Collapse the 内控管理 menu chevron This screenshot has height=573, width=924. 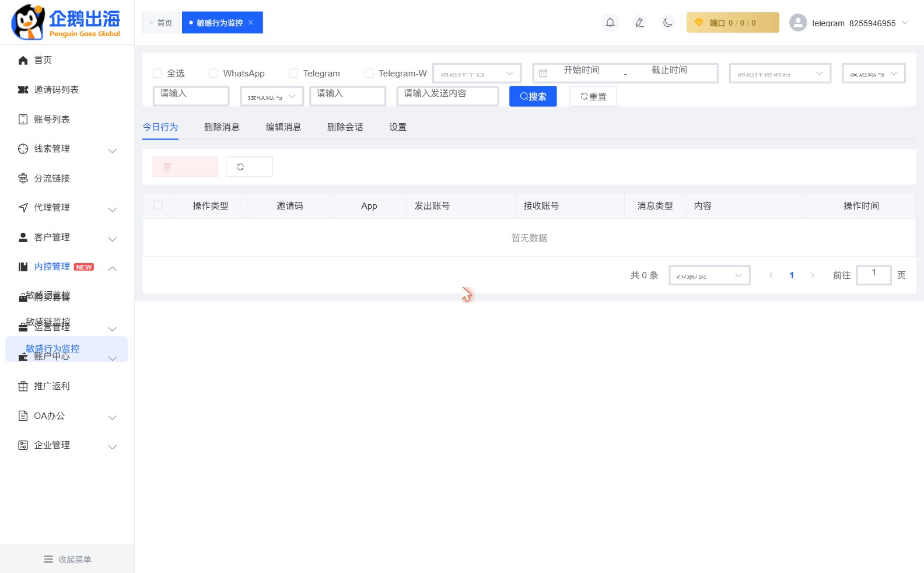tap(113, 268)
